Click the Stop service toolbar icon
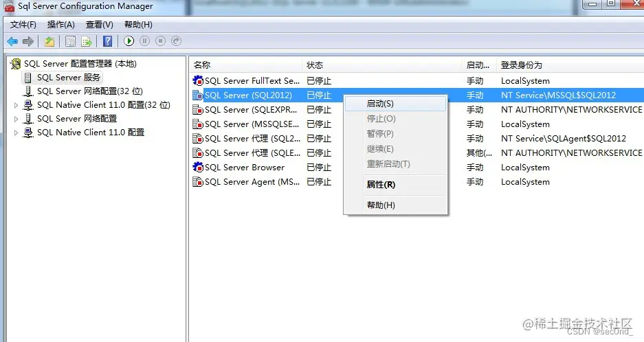Screen dimensions: 644x342 tap(161, 41)
